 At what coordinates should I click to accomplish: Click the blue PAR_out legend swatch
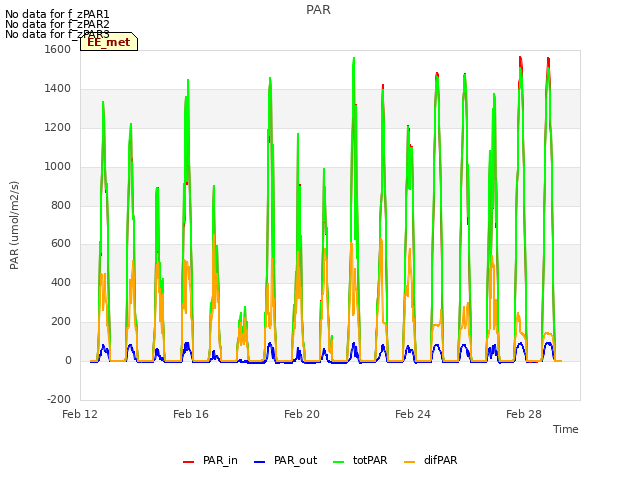(x=259, y=462)
